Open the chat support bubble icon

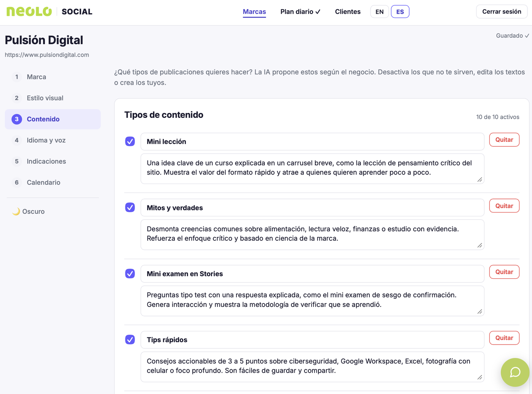point(515,372)
